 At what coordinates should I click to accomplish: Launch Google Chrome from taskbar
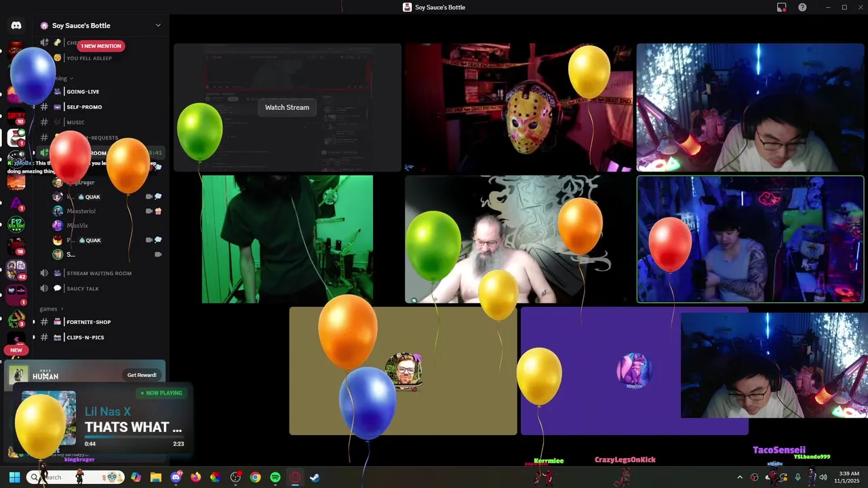click(x=255, y=477)
